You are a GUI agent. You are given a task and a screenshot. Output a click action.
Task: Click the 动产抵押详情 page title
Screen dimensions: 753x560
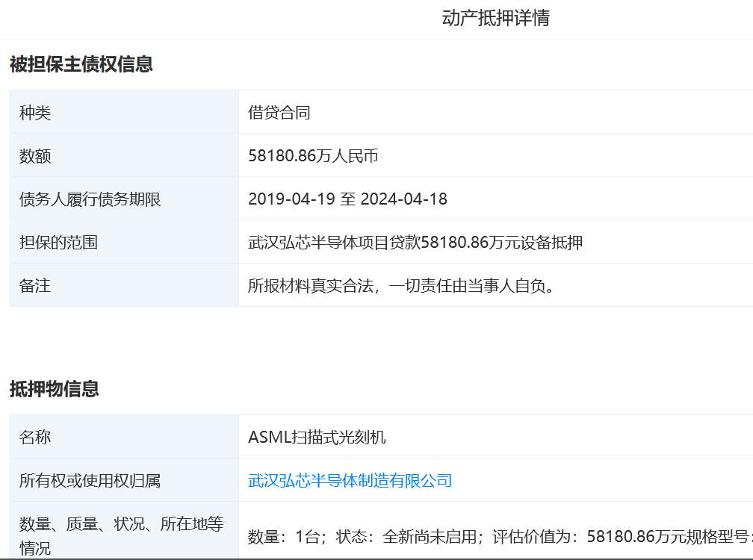coord(495,18)
